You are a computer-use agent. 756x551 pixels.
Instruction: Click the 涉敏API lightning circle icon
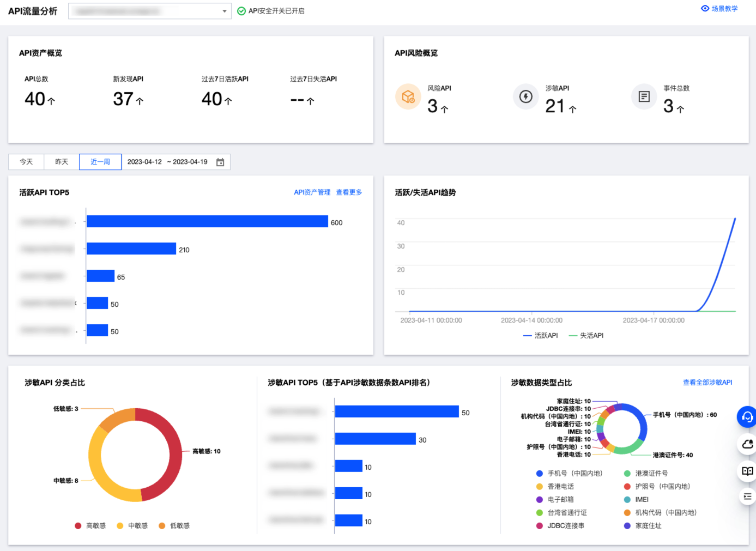coord(525,97)
